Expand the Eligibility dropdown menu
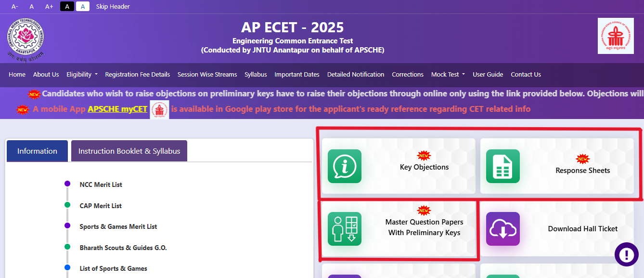 tap(82, 75)
